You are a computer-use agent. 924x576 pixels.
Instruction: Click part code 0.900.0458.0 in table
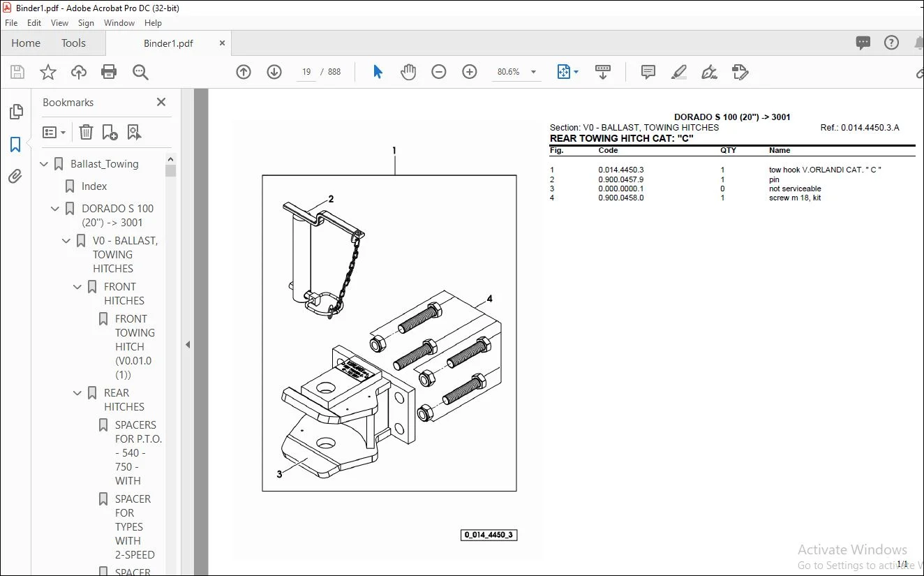point(621,198)
